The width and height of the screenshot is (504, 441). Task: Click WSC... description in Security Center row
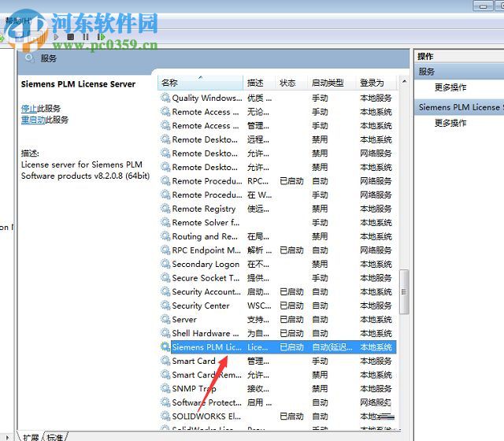pos(259,306)
